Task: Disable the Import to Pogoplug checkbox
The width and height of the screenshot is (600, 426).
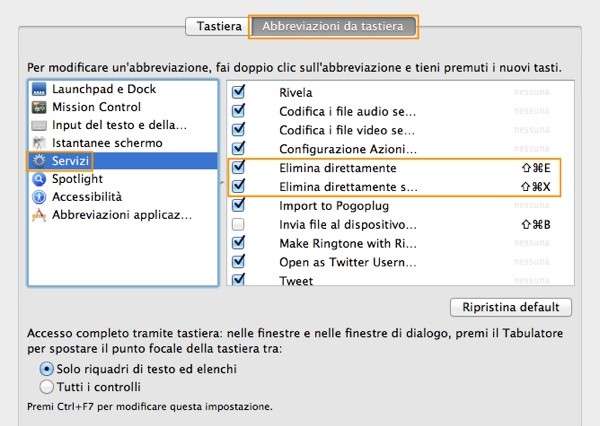Action: pos(238,206)
